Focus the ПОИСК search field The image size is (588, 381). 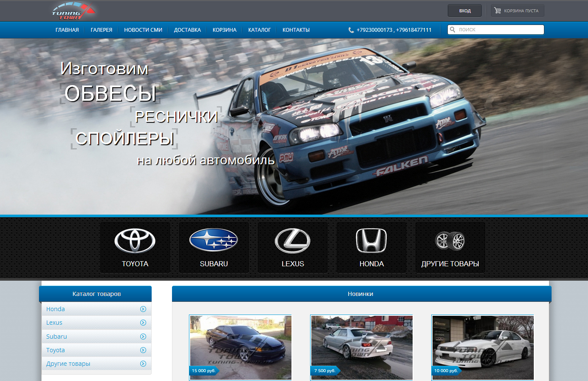[x=496, y=30]
